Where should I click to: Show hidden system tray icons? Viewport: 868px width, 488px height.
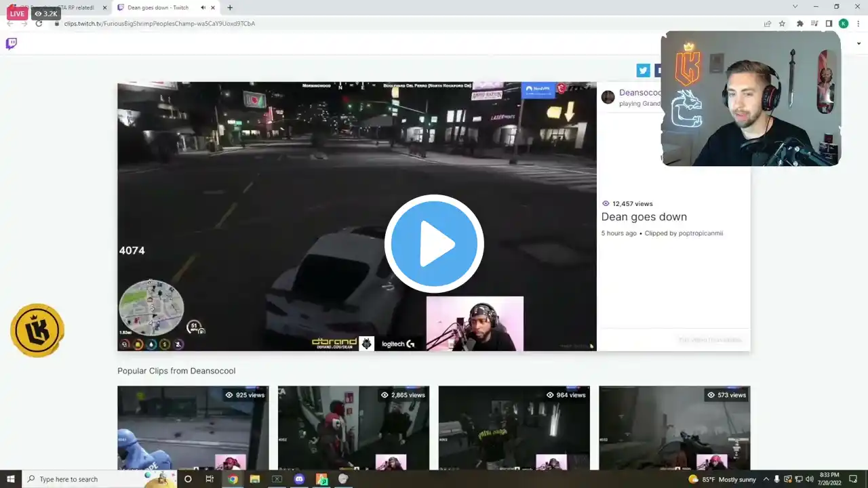[766, 479]
